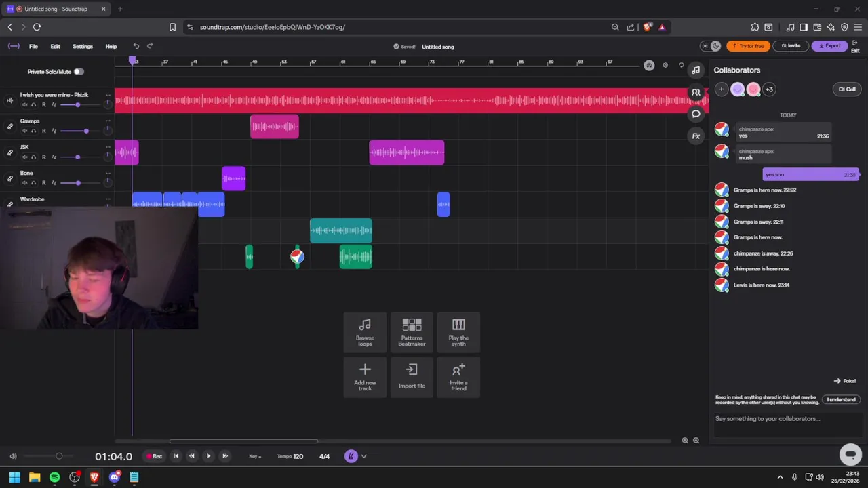Click the snap magnet icon on the ruler
Image resolution: width=868 pixels, height=488 pixels.
(x=649, y=66)
